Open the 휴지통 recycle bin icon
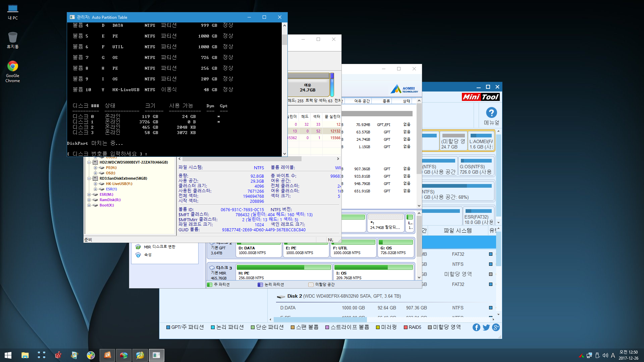The height and width of the screenshot is (362, 644). [x=13, y=40]
